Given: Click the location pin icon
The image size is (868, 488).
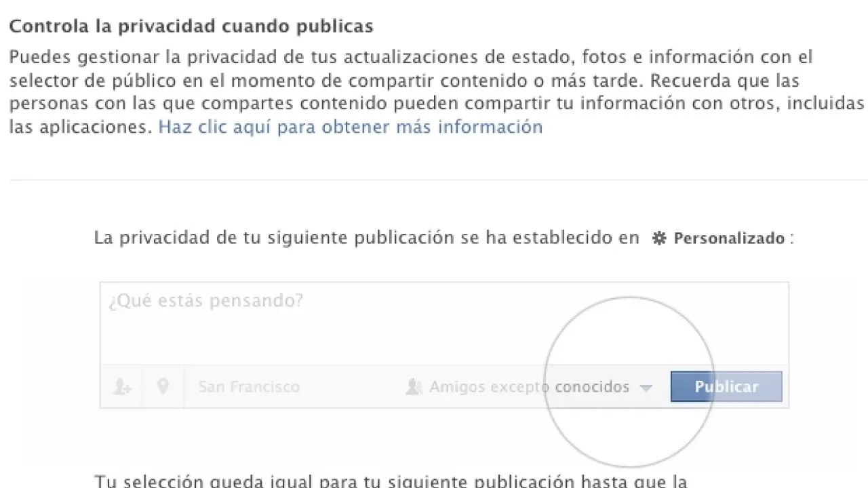Looking at the screenshot, I should pos(163,387).
